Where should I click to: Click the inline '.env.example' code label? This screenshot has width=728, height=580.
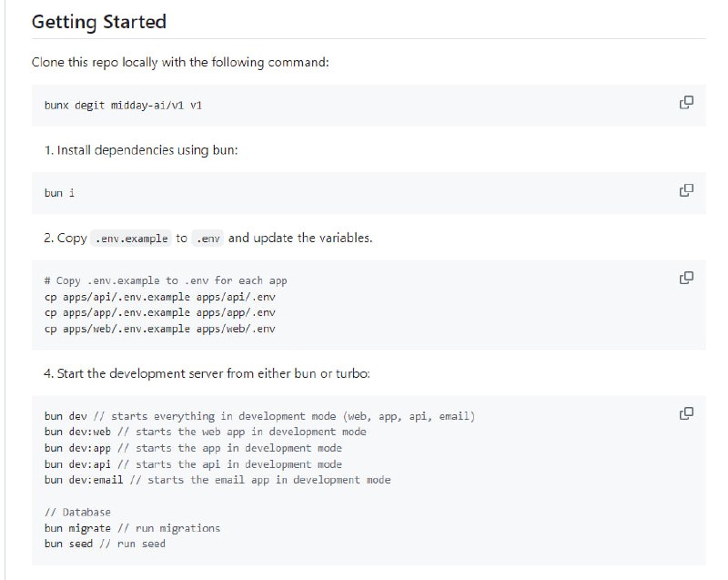(x=131, y=239)
